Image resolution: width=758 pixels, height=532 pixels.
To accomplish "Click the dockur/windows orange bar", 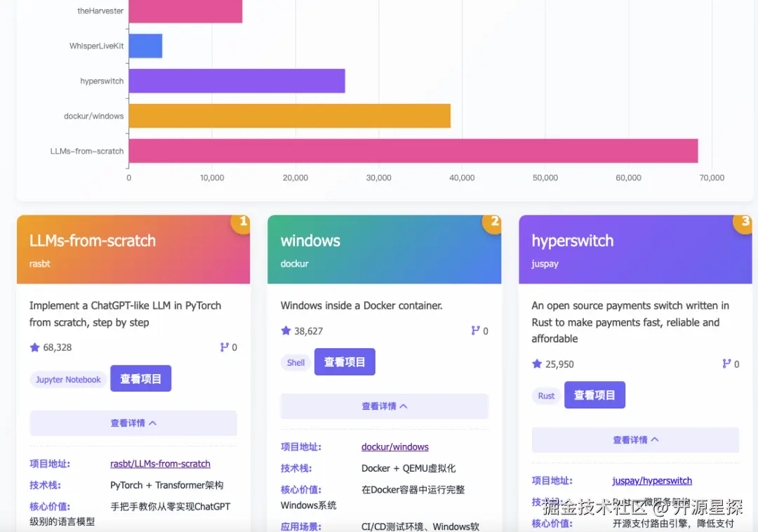I will click(x=290, y=116).
